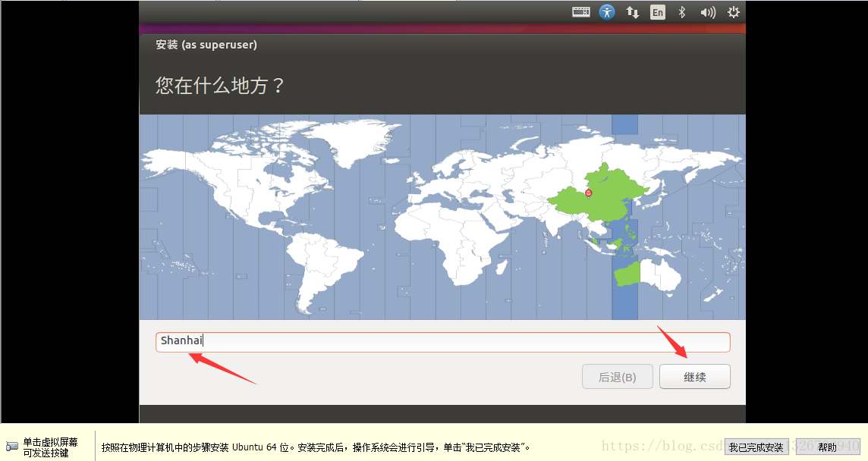Click the 我已完成安装 button
Viewport: 868px width, 461px height.
click(x=756, y=447)
